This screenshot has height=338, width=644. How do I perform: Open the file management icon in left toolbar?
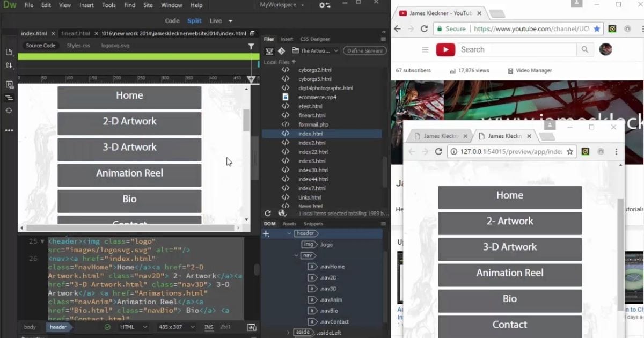[x=9, y=52]
